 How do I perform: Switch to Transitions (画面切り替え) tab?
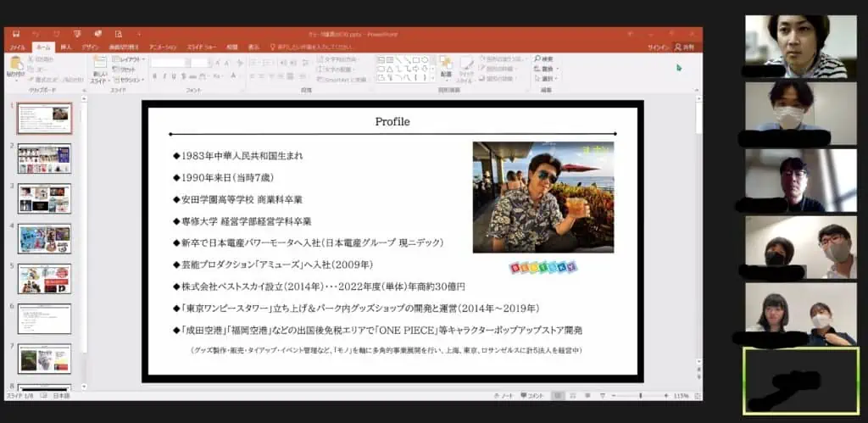click(124, 47)
